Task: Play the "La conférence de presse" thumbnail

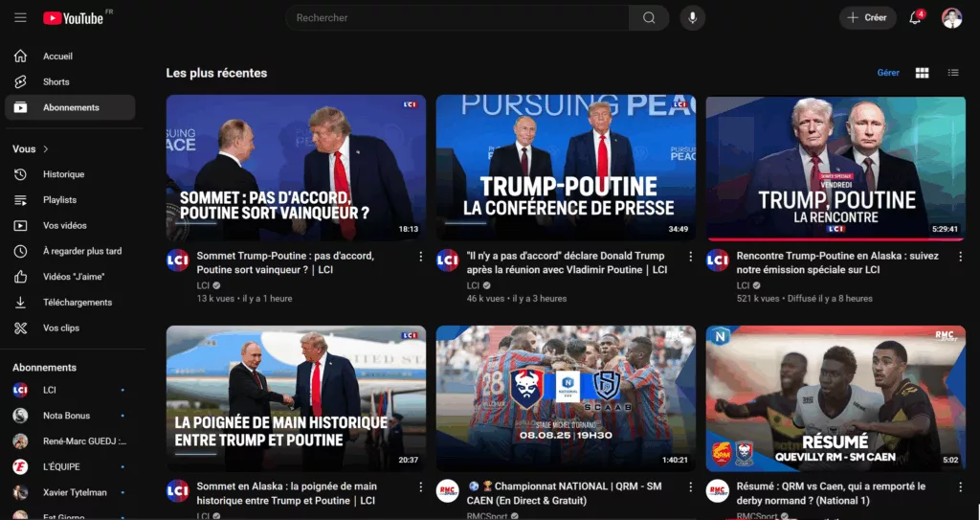Action: (x=566, y=168)
